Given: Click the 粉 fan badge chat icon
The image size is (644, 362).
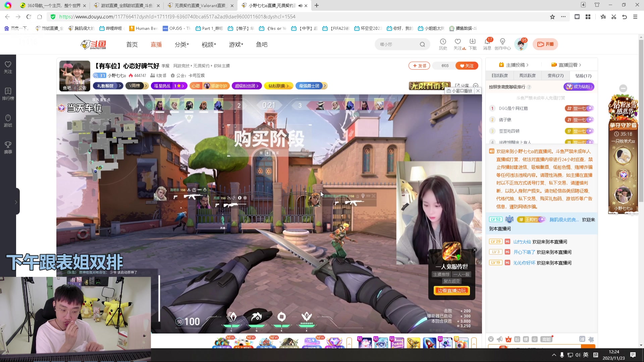Looking at the screenshot, I should (x=517, y=339).
